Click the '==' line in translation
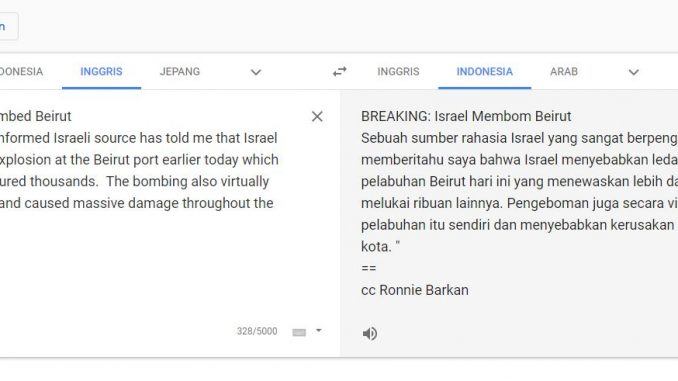Screen dimensions: 678x381 pos(369,268)
